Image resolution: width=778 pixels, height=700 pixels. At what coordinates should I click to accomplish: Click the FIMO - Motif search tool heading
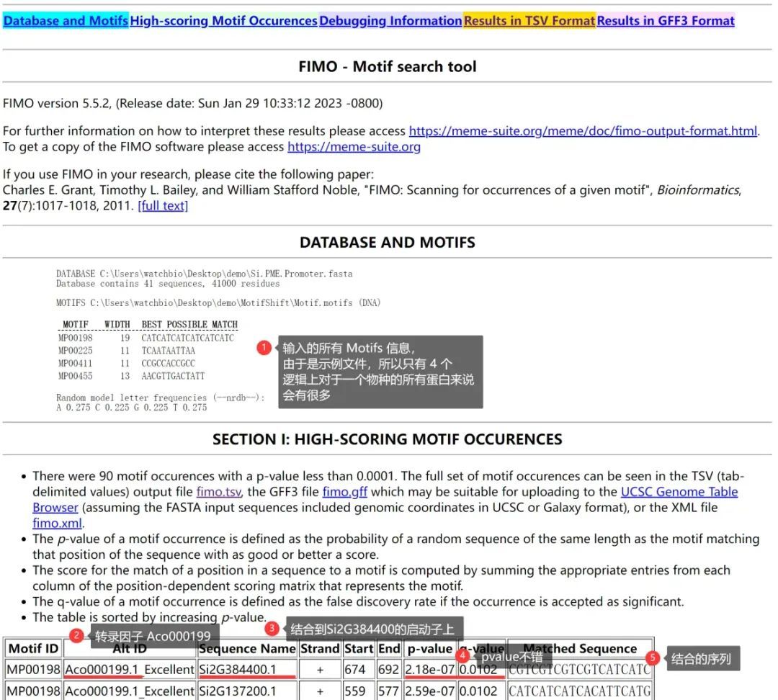tap(387, 66)
